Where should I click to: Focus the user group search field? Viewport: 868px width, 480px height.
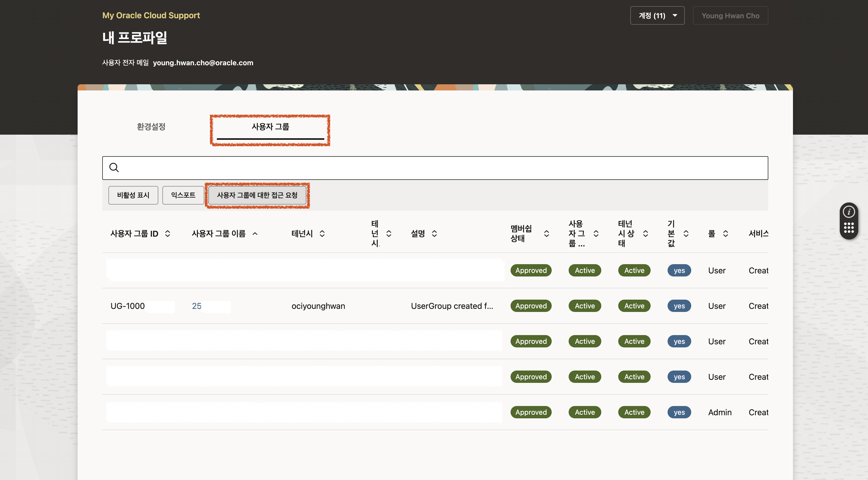point(438,168)
